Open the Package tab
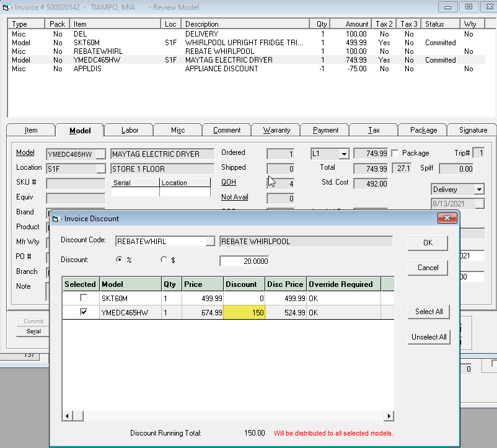This screenshot has height=448, width=497. (423, 130)
